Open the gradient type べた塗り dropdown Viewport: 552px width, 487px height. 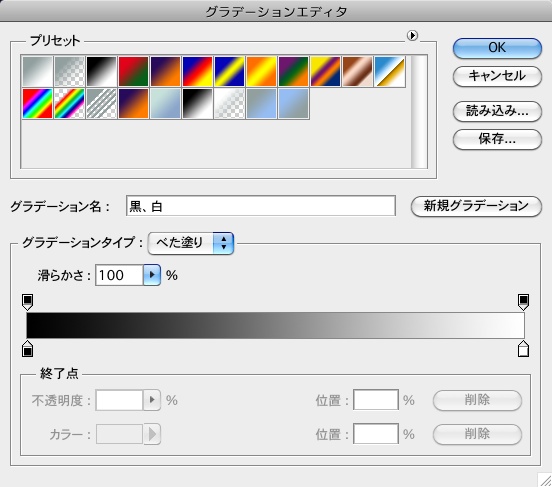(x=191, y=243)
